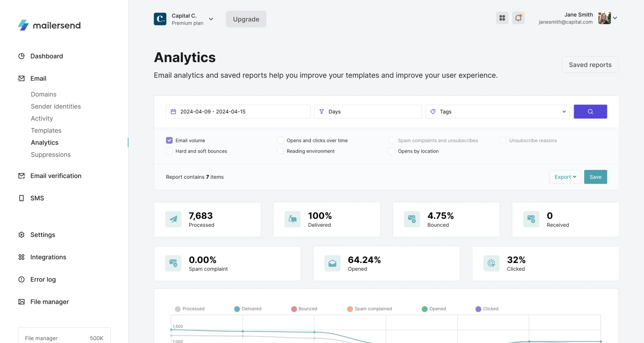
Task: Click the Error log alert icon
Action: pos(21,279)
